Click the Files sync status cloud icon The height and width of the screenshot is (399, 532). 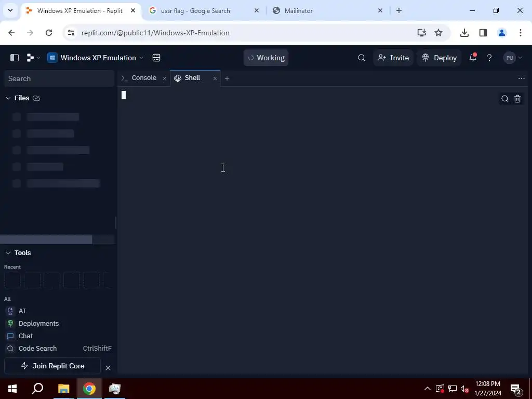(x=36, y=98)
